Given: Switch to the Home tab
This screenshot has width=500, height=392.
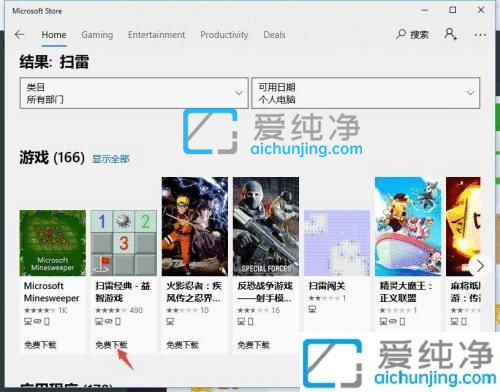Looking at the screenshot, I should pos(54,35).
